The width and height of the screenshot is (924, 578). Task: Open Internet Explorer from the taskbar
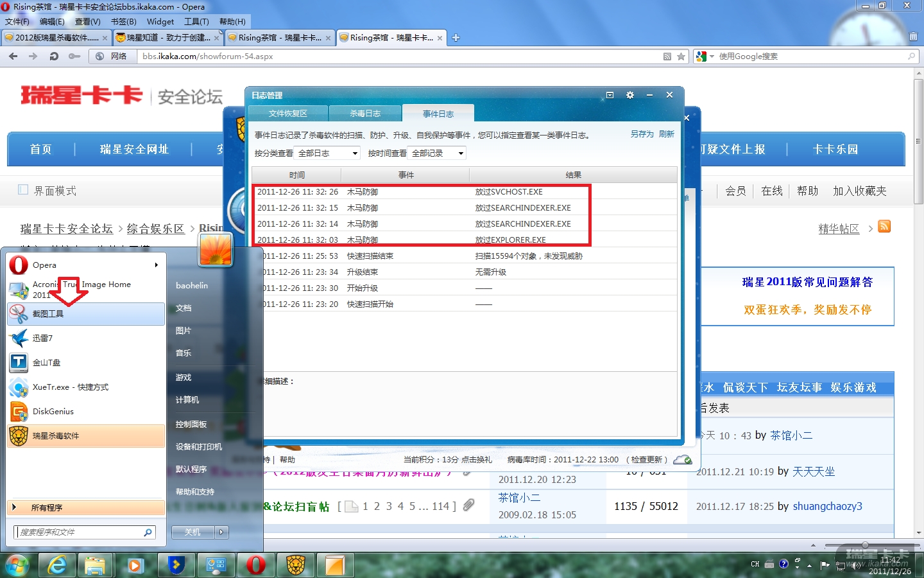(x=57, y=566)
